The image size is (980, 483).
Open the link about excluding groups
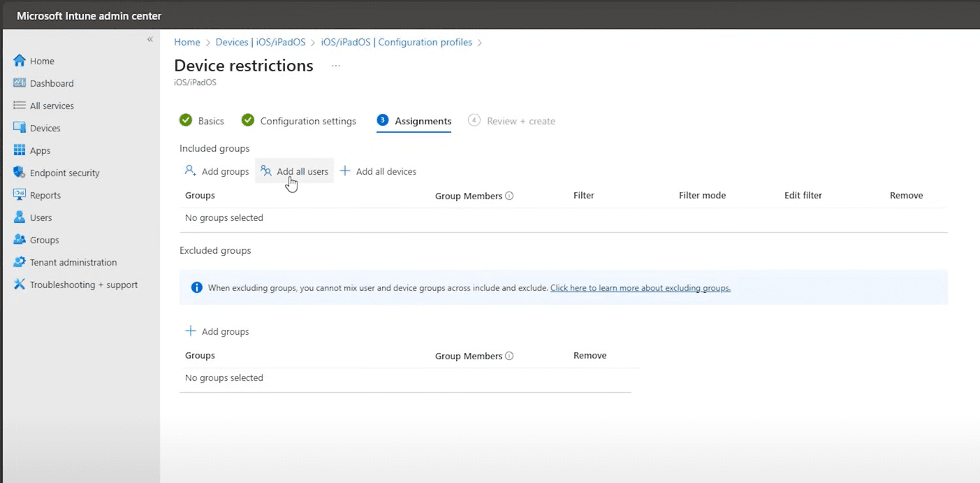coord(640,287)
